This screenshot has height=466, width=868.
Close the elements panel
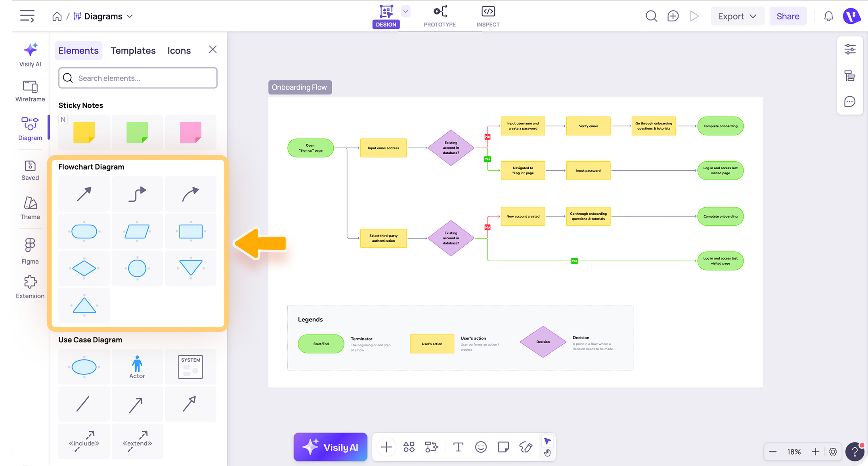(213, 50)
